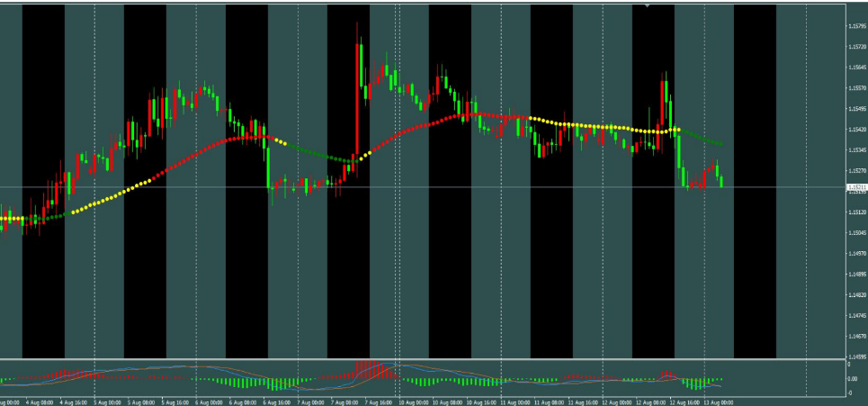Screen dimensions: 868x406
Task: Click the chart shift triangle marker at top
Action: [x=648, y=6]
